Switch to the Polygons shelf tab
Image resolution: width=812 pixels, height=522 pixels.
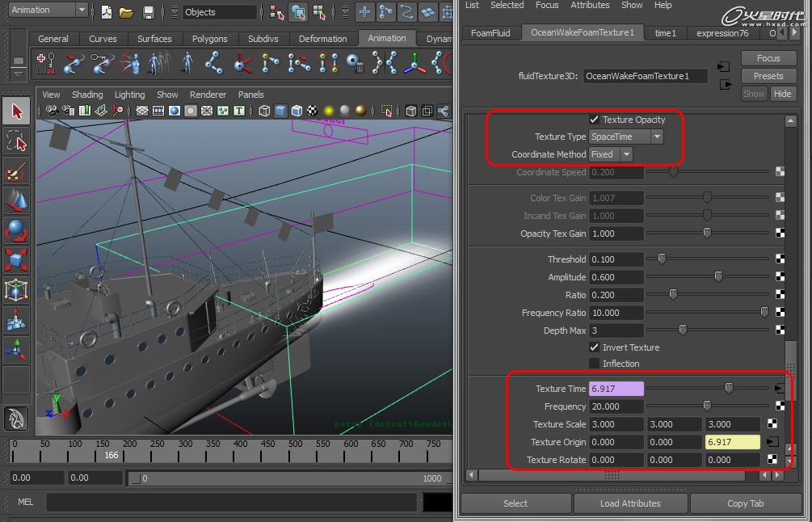pos(210,39)
